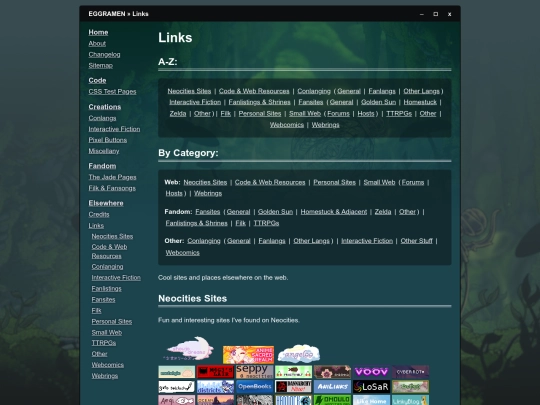Maximize the EGGRAMEN window
The width and height of the screenshot is (540, 405).
[x=436, y=14]
